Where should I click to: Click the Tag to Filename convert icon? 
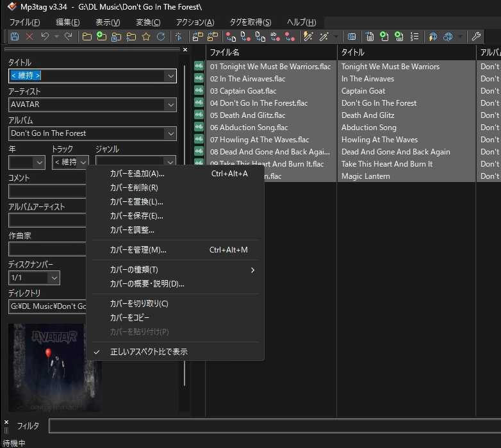[231, 37]
